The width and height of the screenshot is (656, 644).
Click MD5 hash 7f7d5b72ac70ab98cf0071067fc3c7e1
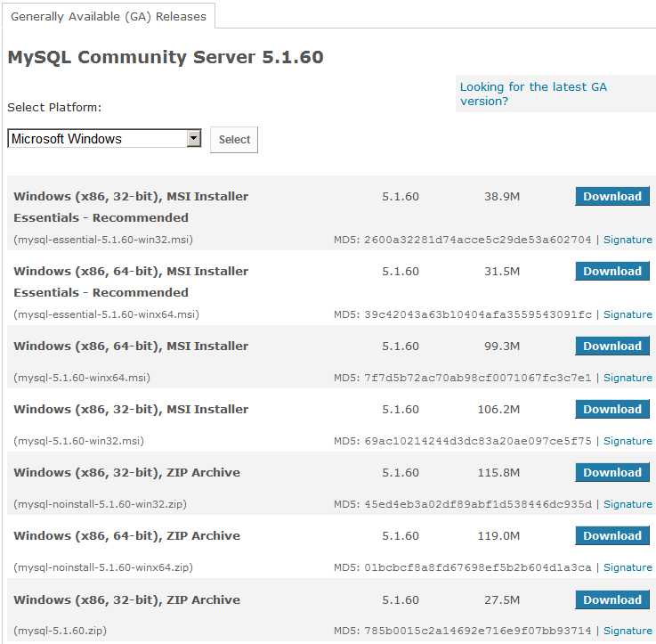coord(478,378)
